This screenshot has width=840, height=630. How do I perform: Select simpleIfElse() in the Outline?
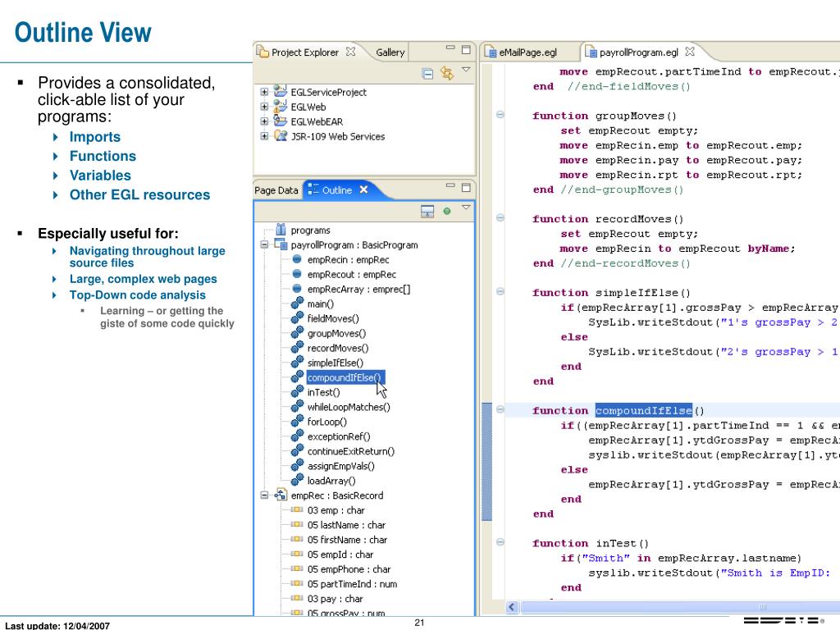click(x=336, y=363)
